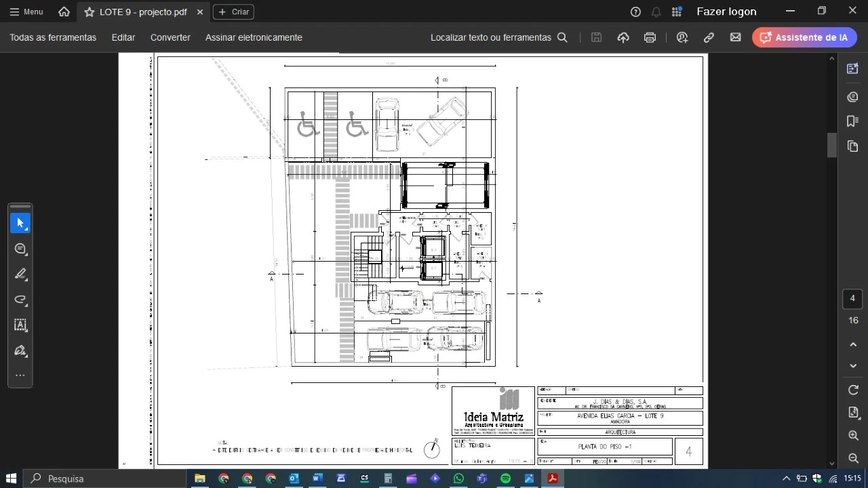
Task: Click the rotate page icon
Action: [853, 390]
